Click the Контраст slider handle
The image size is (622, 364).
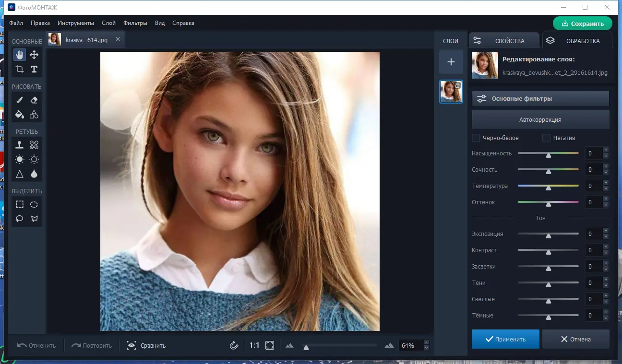(x=549, y=252)
